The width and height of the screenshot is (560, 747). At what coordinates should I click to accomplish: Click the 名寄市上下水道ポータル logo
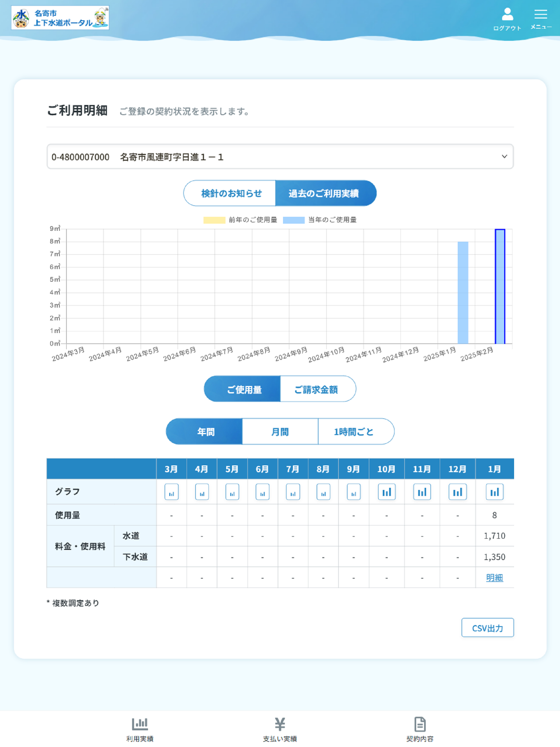tap(60, 17)
